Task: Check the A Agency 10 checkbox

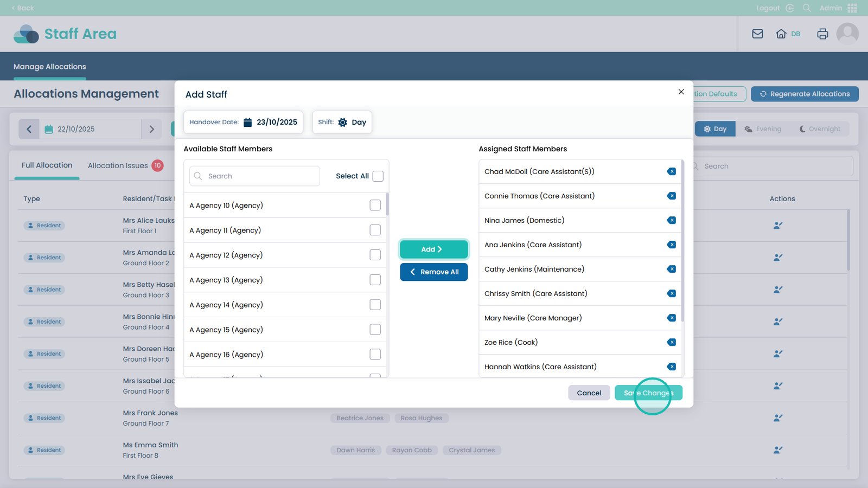Action: point(375,205)
